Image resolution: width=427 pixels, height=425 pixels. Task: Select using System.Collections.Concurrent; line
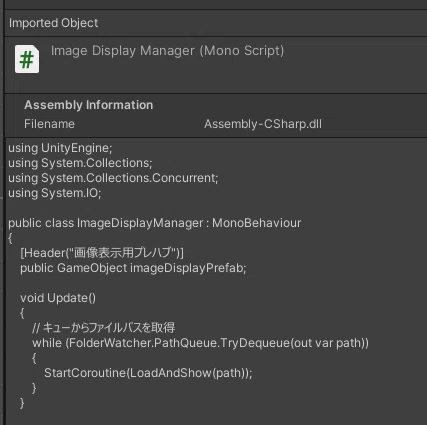[113, 178]
